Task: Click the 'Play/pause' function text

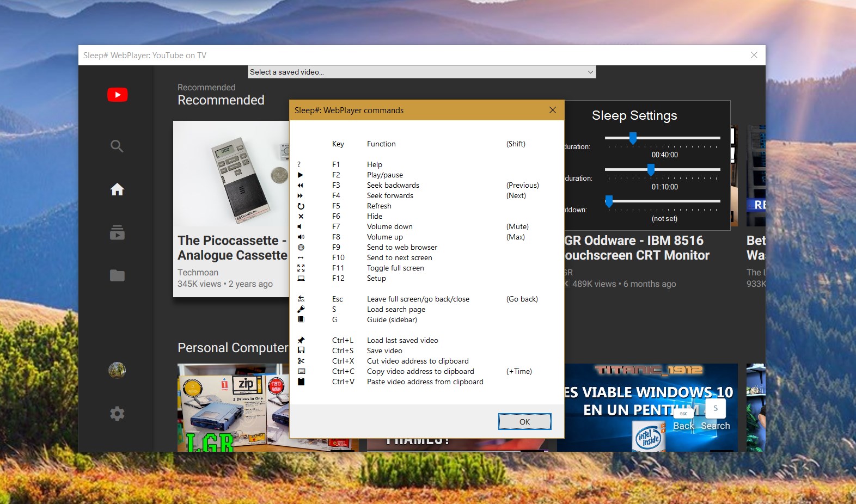Action: [385, 175]
